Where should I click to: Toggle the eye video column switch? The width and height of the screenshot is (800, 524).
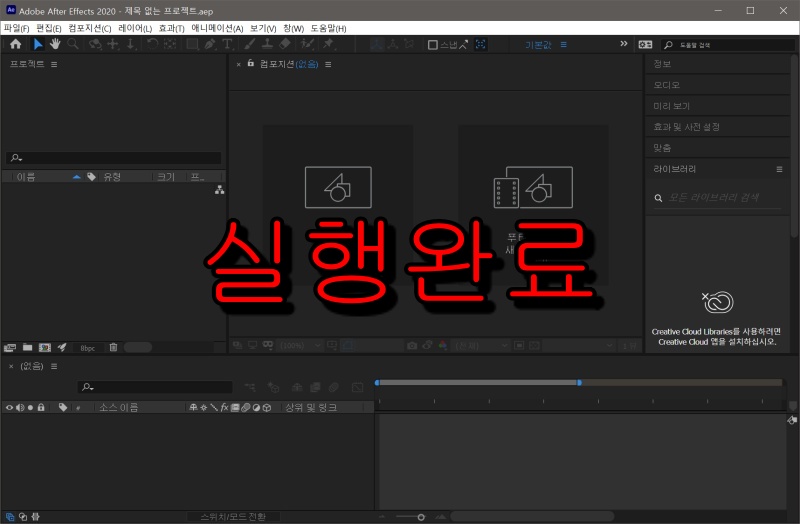[x=9, y=407]
